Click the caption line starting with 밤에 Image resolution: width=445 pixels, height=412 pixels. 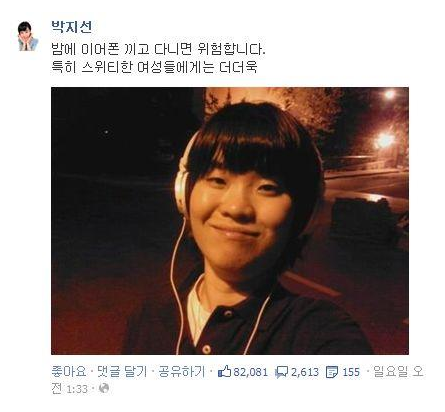pyautogui.click(x=158, y=50)
